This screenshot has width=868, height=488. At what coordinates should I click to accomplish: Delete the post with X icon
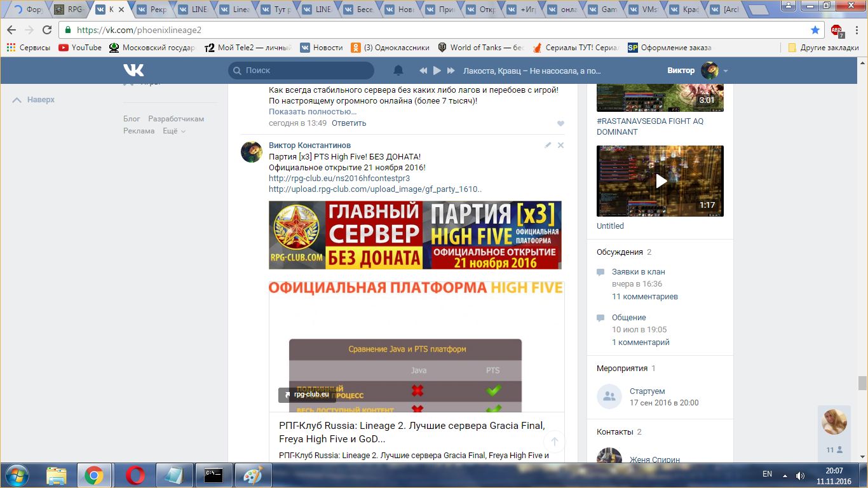[x=560, y=146]
